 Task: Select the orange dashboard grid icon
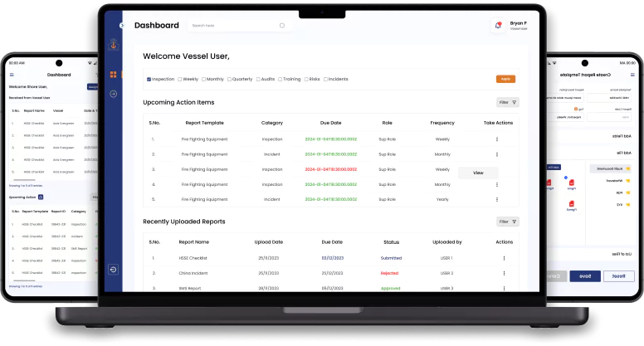pos(114,75)
